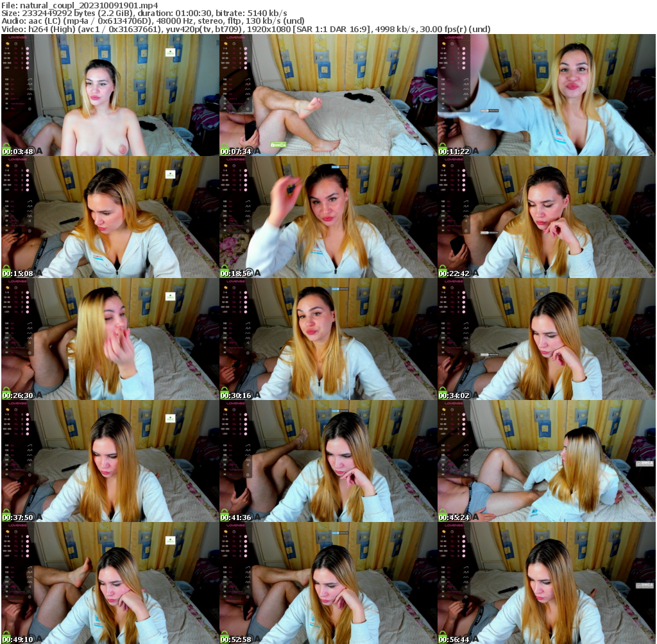The height and width of the screenshot is (644, 657).
Task: Click the shuffle icon in the Lovense sidebar
Action: pos(30,98)
